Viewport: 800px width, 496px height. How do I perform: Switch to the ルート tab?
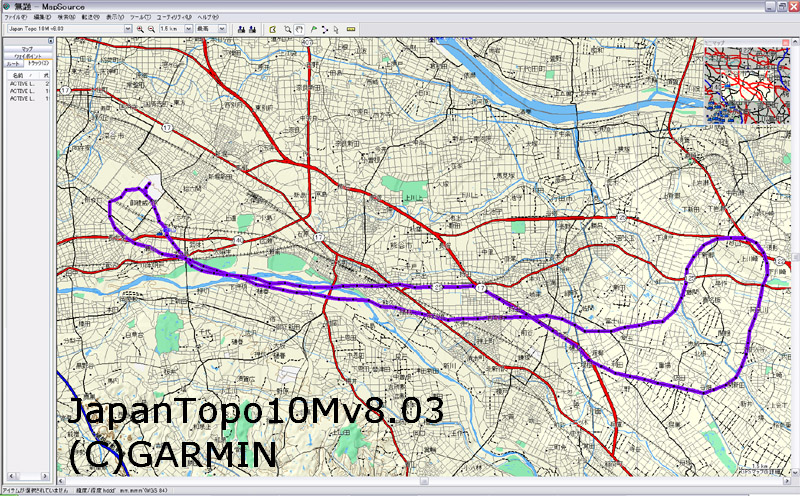point(13,64)
